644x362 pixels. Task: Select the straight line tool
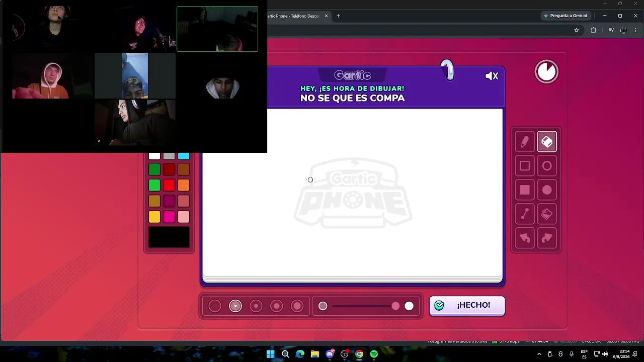[x=525, y=214]
